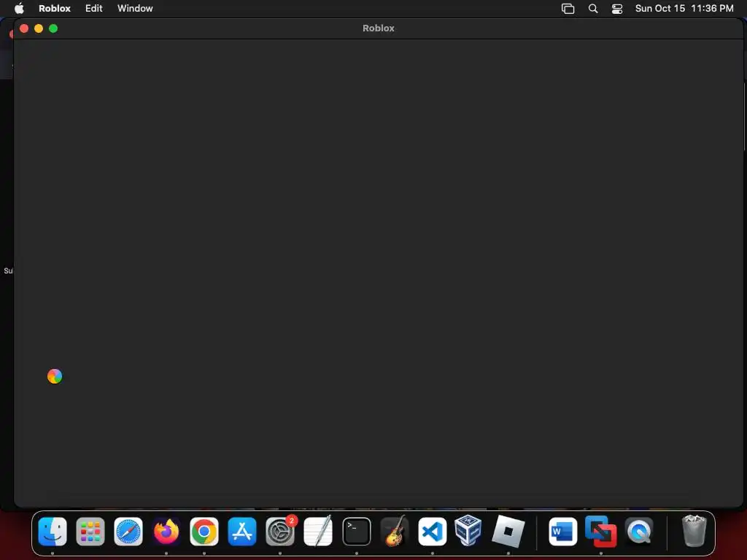Open Control Center in menu bar
Image resolution: width=747 pixels, height=560 pixels.
point(617,9)
